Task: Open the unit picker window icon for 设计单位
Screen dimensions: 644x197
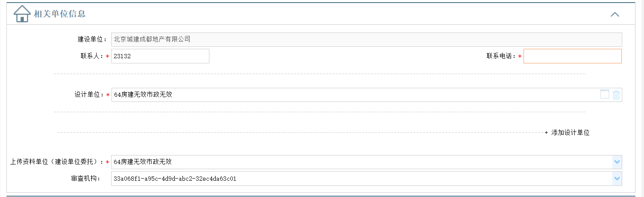Action: [604, 95]
